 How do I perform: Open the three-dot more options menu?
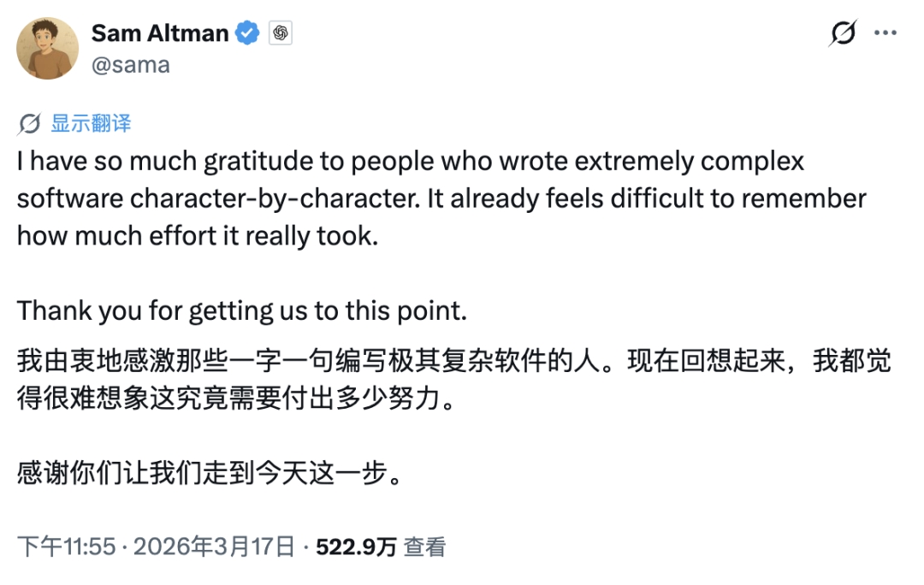(x=885, y=33)
